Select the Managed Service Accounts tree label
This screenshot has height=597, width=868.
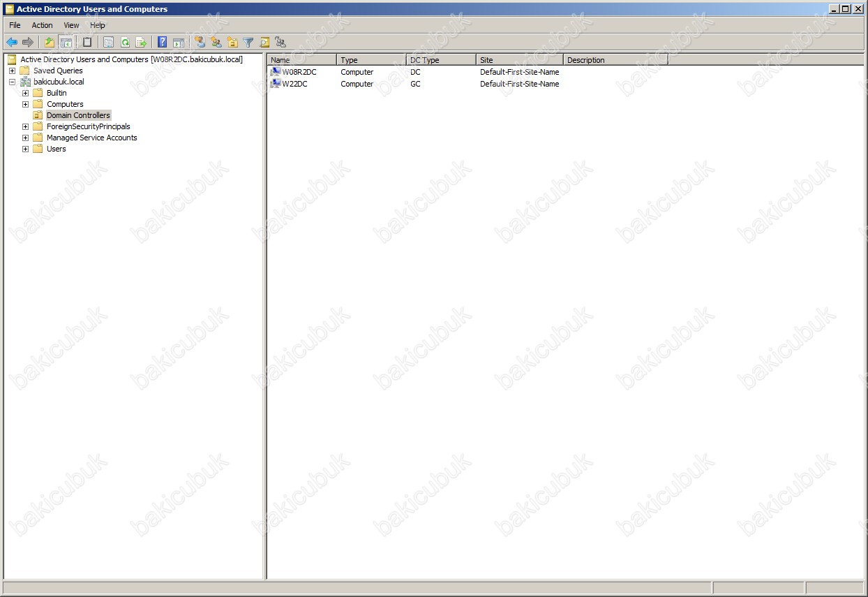point(92,138)
